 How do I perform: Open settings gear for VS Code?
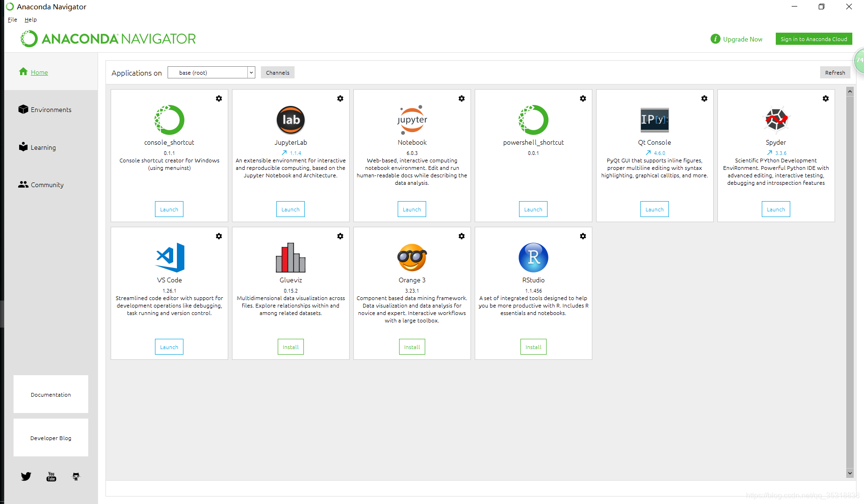tap(219, 236)
